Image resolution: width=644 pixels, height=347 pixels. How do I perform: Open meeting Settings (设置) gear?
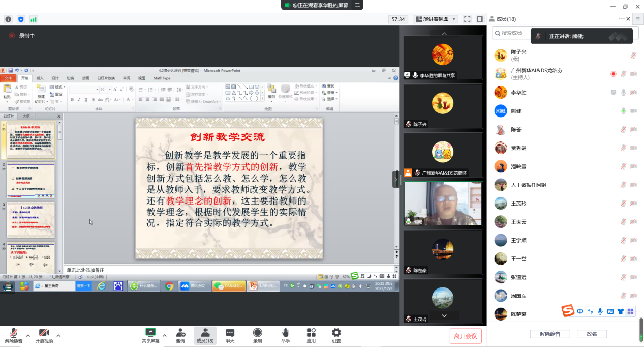coord(336,335)
